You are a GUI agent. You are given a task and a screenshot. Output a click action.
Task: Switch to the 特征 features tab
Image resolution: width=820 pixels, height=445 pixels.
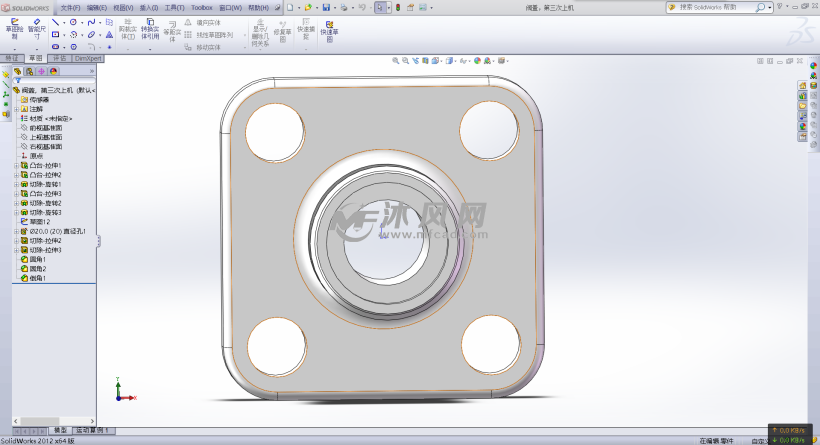click(12, 59)
